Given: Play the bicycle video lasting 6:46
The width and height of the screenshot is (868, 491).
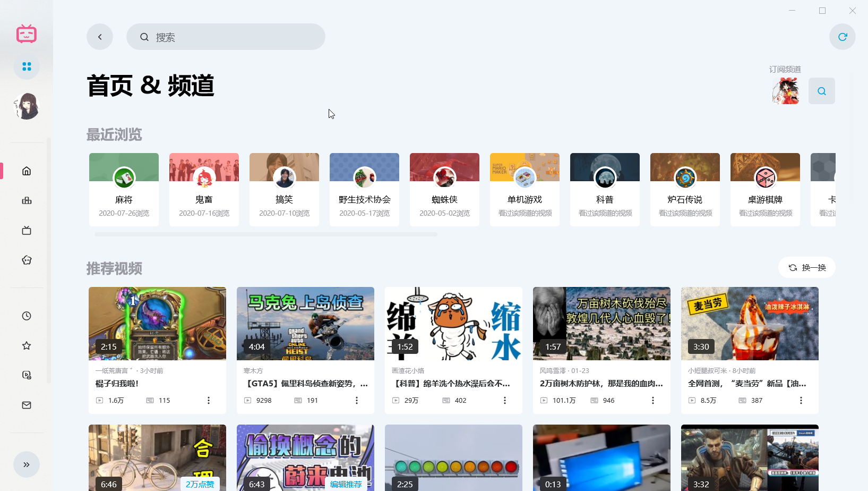Looking at the screenshot, I should 157,458.
